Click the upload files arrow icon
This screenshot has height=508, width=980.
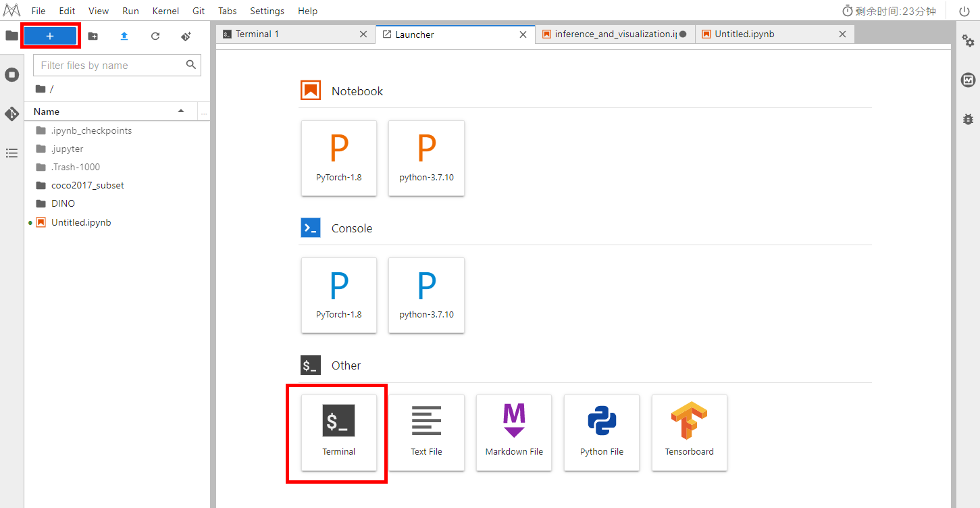point(124,36)
